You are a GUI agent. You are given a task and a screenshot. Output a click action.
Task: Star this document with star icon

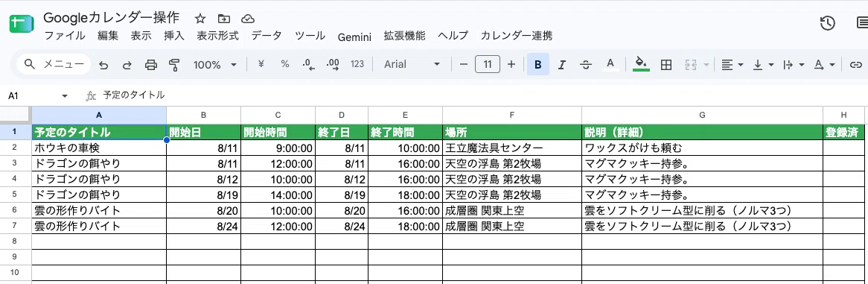pos(200,19)
